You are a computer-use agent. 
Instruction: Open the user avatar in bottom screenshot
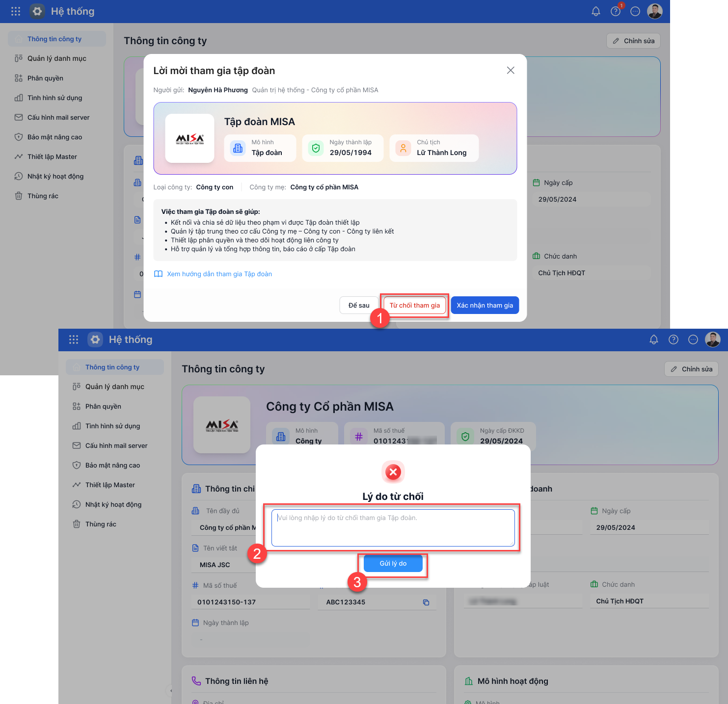(713, 339)
